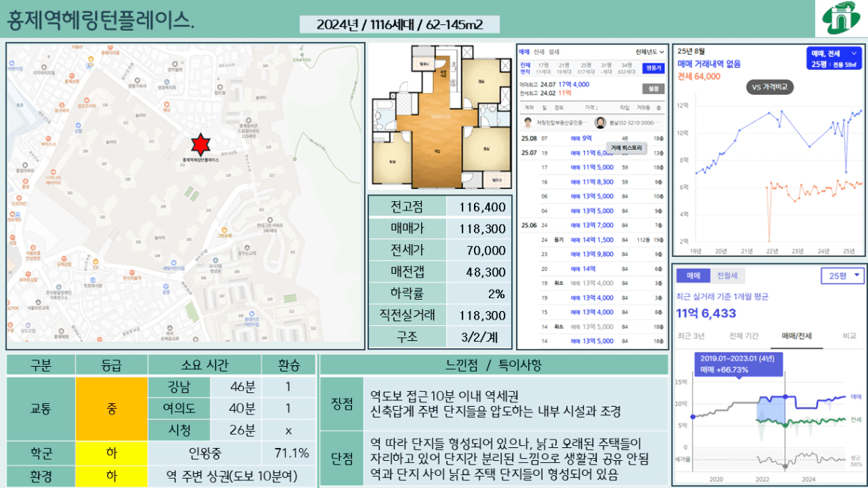Select the 31평 area filter
The image size is (868, 488).
coord(607,68)
